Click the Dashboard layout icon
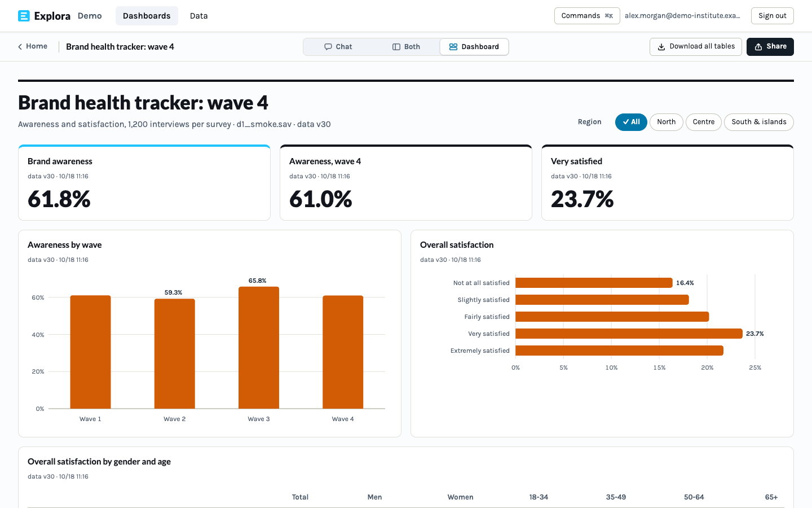 [x=453, y=47]
